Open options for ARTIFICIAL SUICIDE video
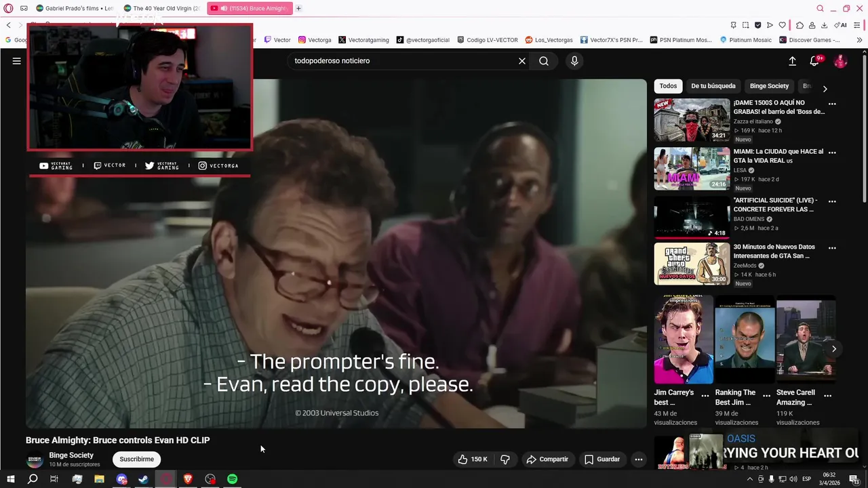Viewport: 868px width, 488px height. [832, 201]
